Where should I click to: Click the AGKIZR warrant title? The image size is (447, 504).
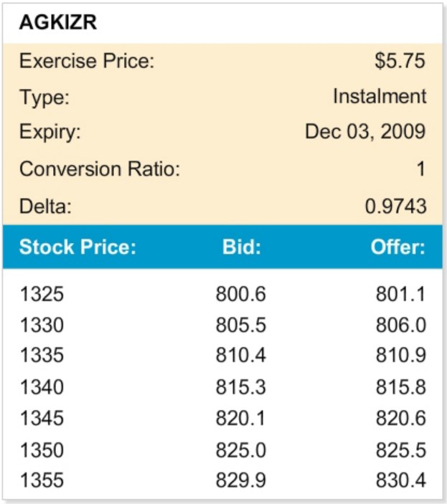(58, 22)
